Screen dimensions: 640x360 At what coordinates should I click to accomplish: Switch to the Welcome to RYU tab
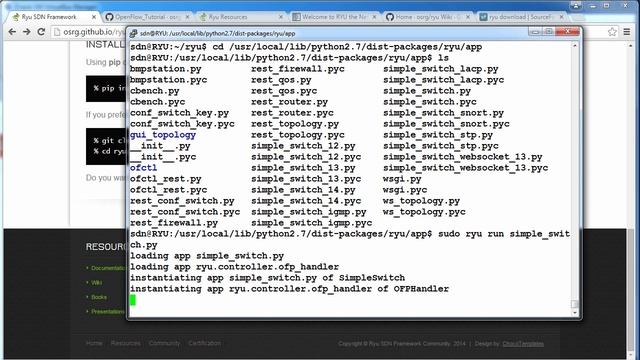tap(333, 17)
